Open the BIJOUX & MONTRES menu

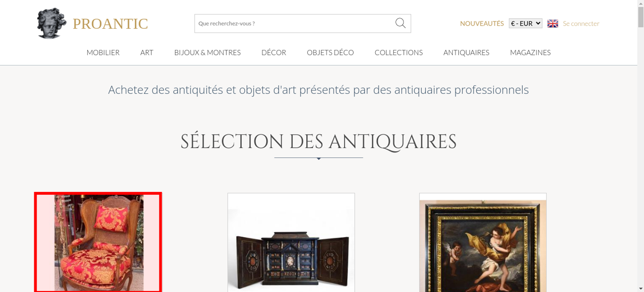pyautogui.click(x=207, y=52)
